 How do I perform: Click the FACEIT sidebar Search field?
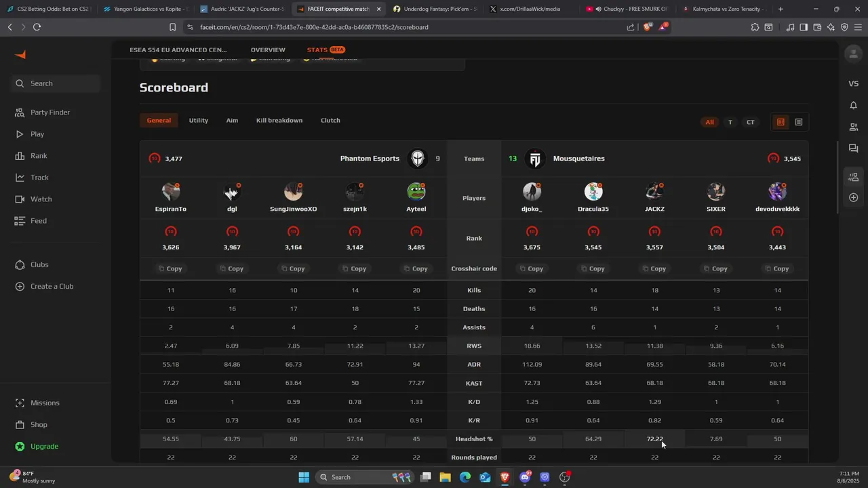click(x=56, y=83)
